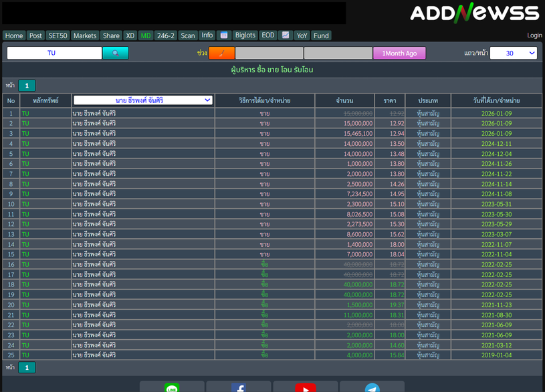Click page 1 button above the table
545x392 pixels.
(x=27, y=86)
